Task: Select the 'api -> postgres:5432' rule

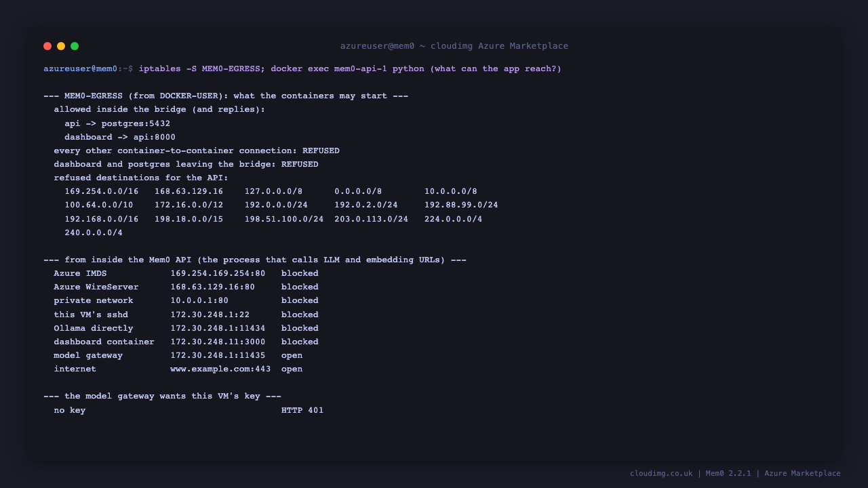Action: 117,123
